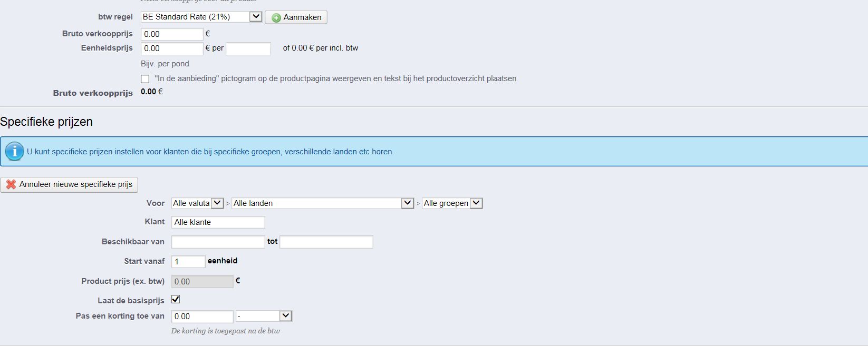Click the Klant input field
Image resolution: width=868 pixels, height=346 pixels.
[218, 222]
